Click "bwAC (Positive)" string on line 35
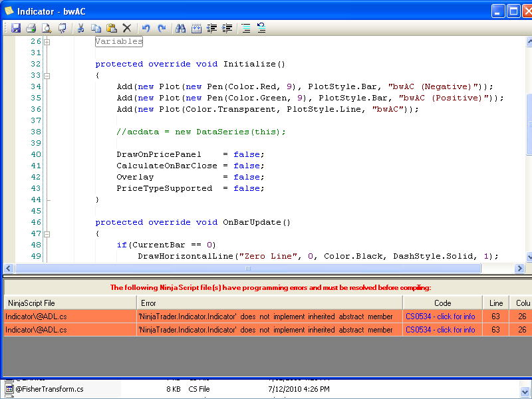The height and width of the screenshot is (399, 532). point(444,98)
